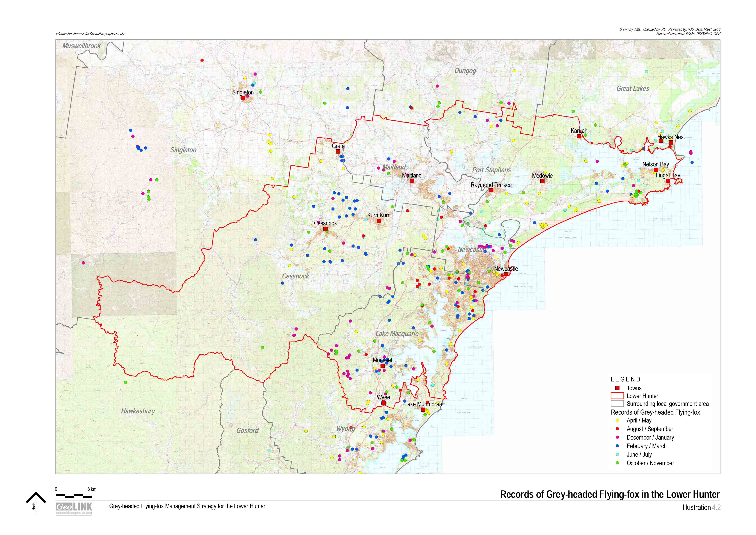Screen dimensions: 756x535
Task: Click the Surrounding local government area legend box
Action: (x=617, y=404)
